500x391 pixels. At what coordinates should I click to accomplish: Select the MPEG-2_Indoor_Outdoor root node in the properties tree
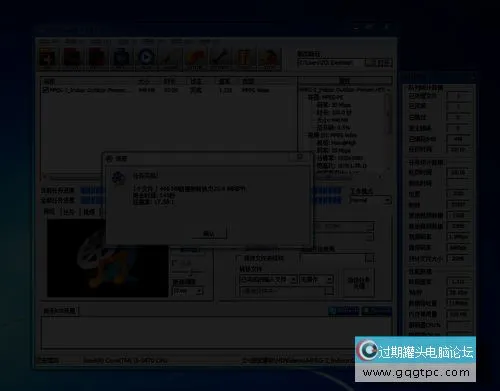[342, 90]
